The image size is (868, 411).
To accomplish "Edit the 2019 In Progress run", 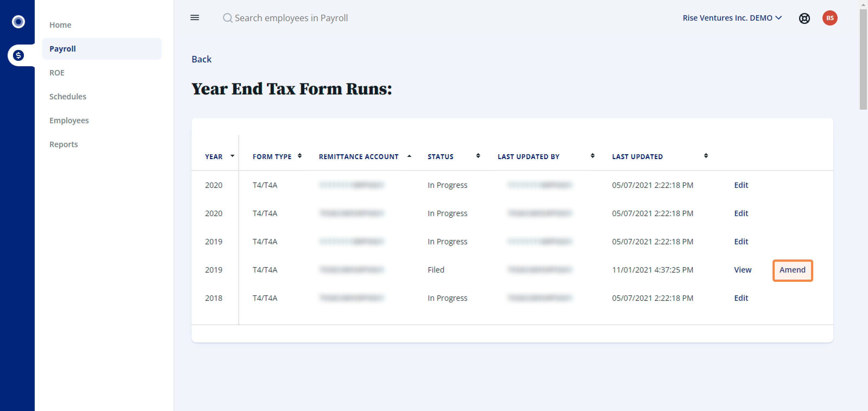I will [741, 242].
